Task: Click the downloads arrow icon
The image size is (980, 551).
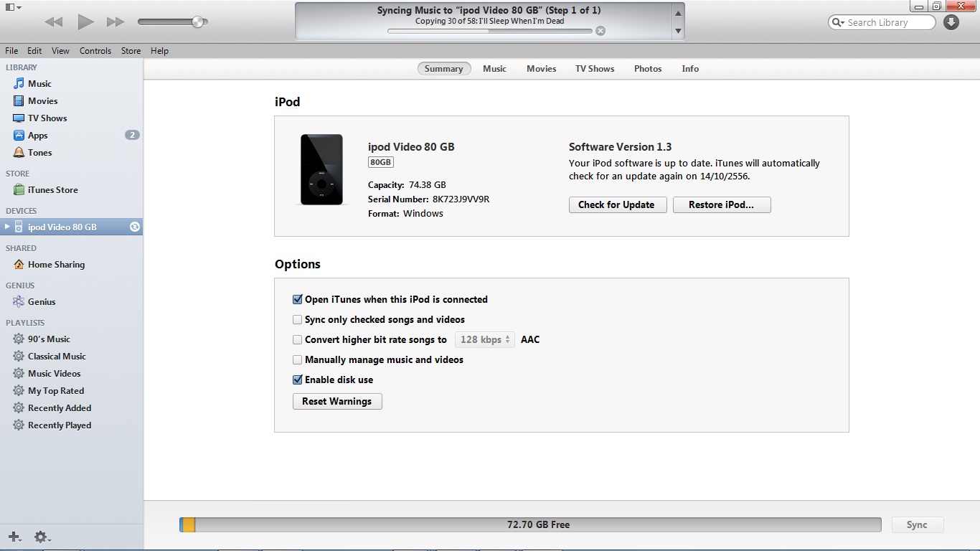Action: click(x=951, y=22)
